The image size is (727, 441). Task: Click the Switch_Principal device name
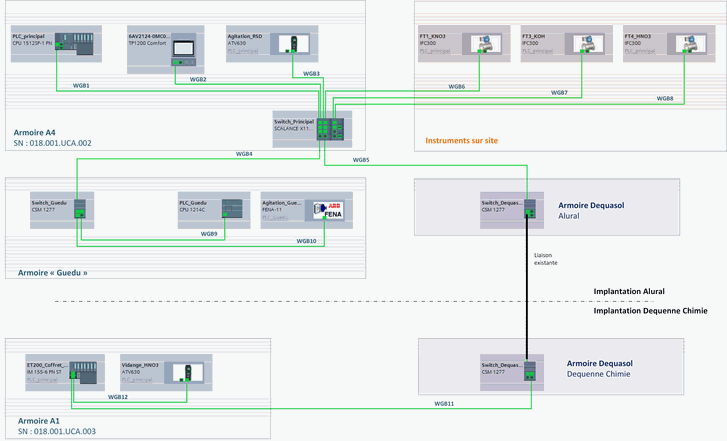pos(294,122)
